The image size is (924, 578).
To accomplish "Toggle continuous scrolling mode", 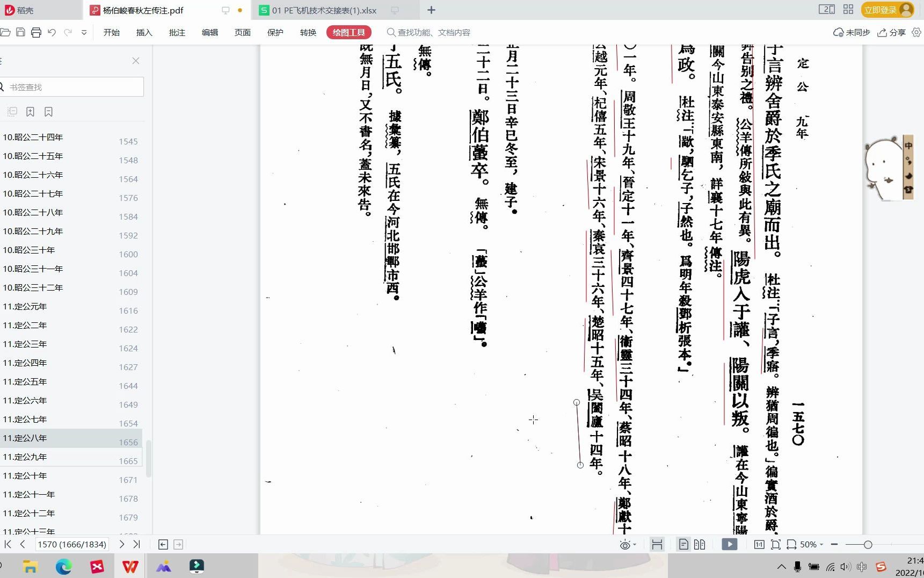I will (x=657, y=545).
